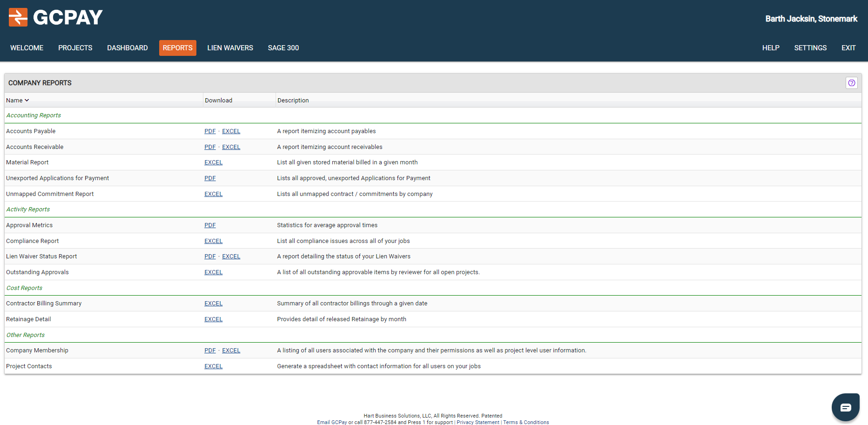Open the chat support widget

click(x=845, y=407)
